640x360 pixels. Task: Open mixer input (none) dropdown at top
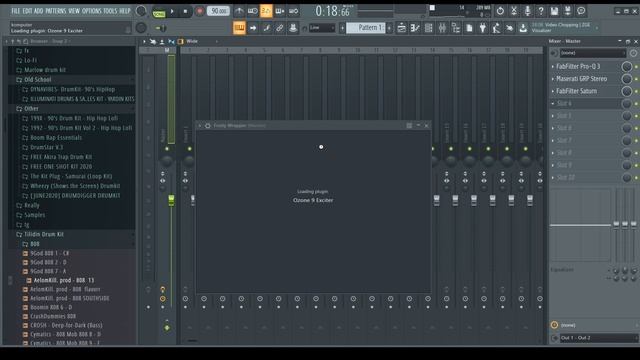593,53
